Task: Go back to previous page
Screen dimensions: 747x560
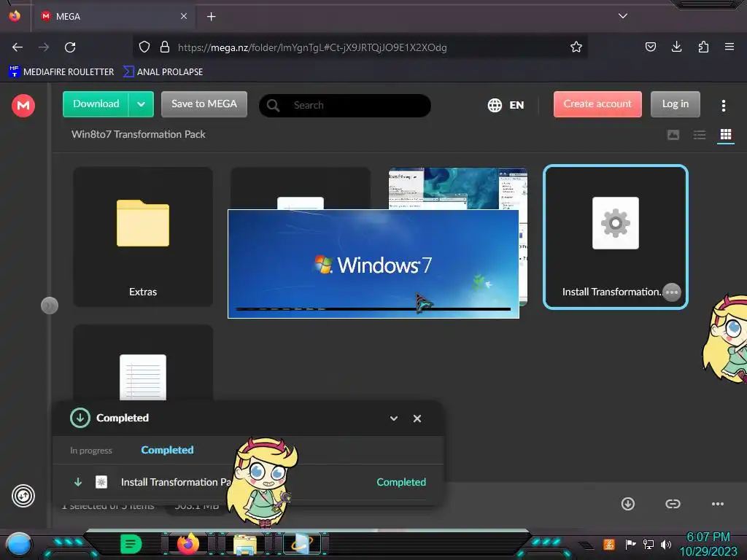Action: pos(18,47)
